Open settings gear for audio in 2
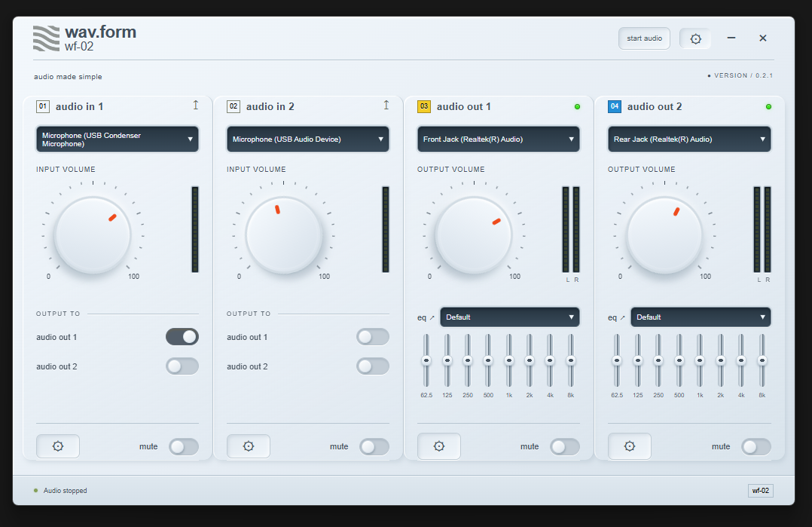 coord(249,446)
